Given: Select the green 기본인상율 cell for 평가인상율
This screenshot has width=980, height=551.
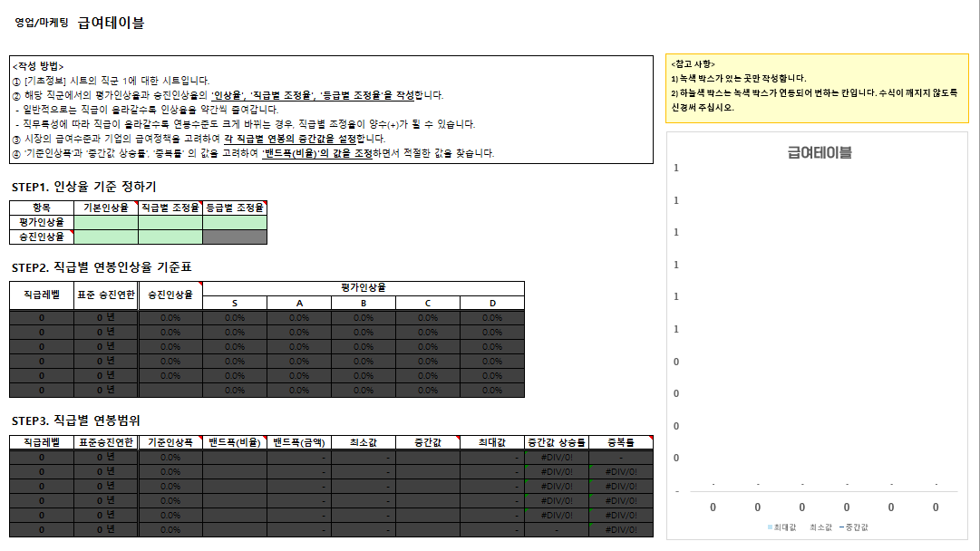Looking at the screenshot, I should 106,222.
